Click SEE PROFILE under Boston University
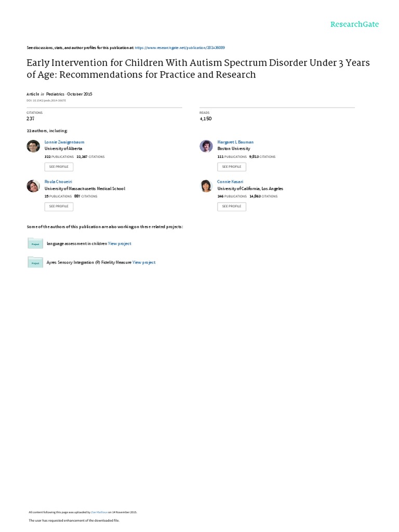Screen dimensions: 399x532 point(231,167)
